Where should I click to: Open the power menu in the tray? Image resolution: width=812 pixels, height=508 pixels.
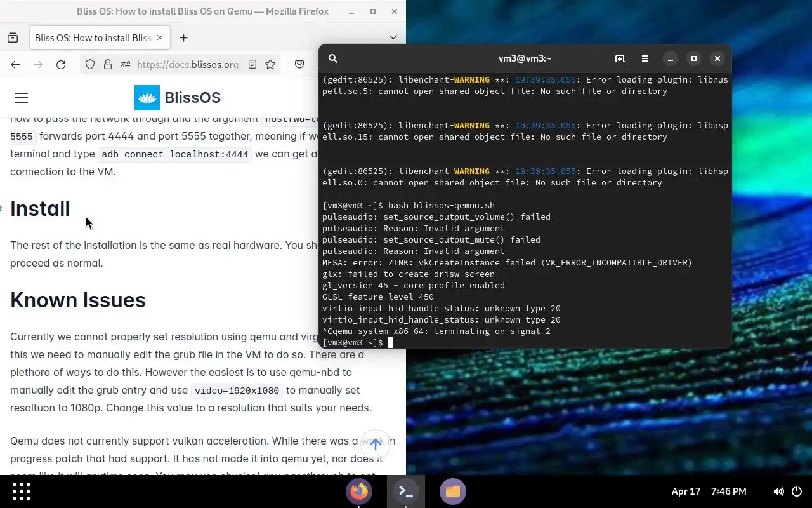click(x=797, y=491)
